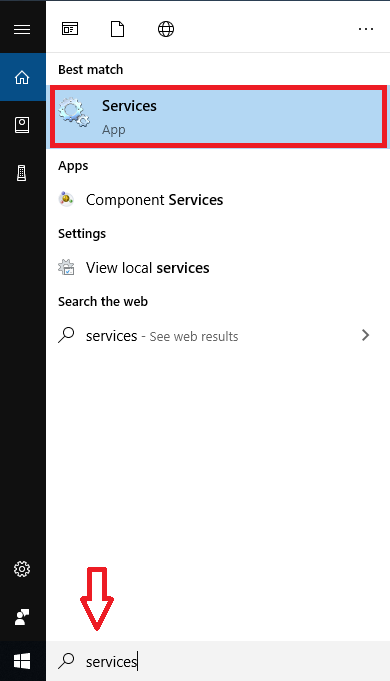Open View local services setting

(218, 268)
